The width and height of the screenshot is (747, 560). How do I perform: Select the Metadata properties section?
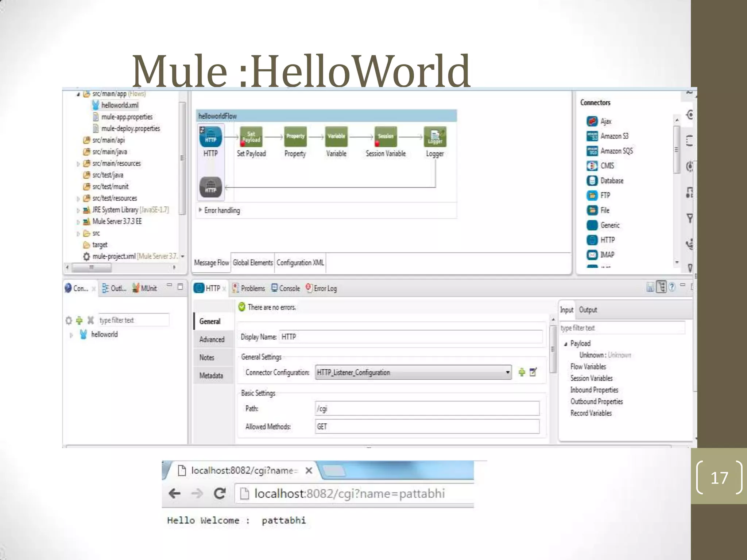(x=213, y=376)
